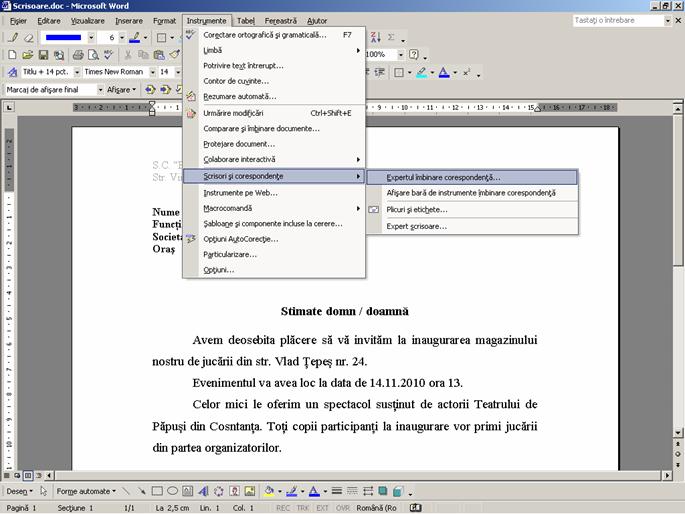Choose 'Expertul îmbinare corespondență...' from the submenu
Screen dimensions: 685x514
(x=443, y=177)
